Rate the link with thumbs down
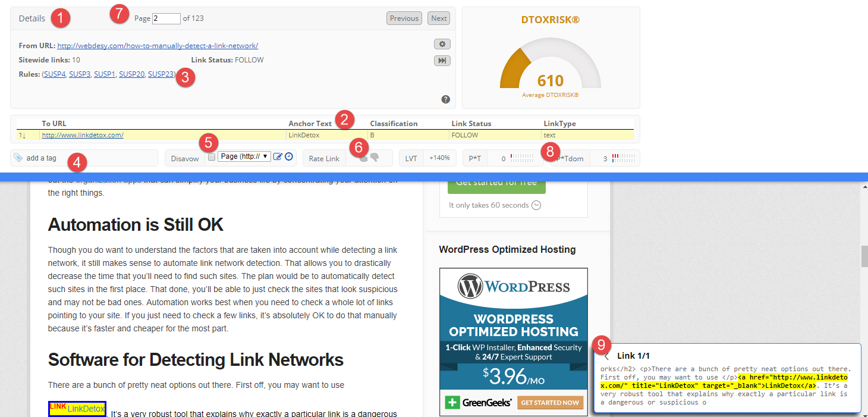The width and height of the screenshot is (868, 417). tap(375, 158)
